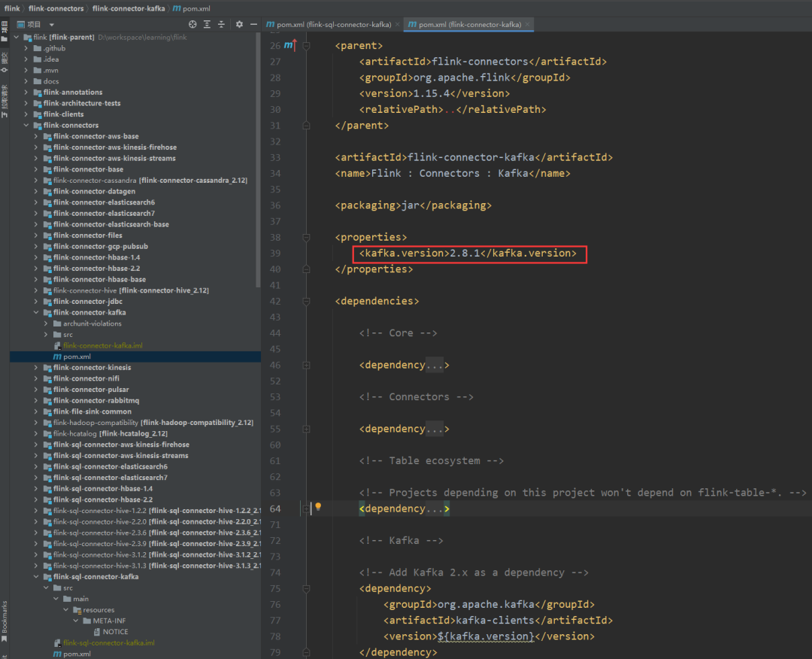Image resolution: width=812 pixels, height=659 pixels.
Task: Select the NOTICE file in META-INF
Action: pos(115,632)
